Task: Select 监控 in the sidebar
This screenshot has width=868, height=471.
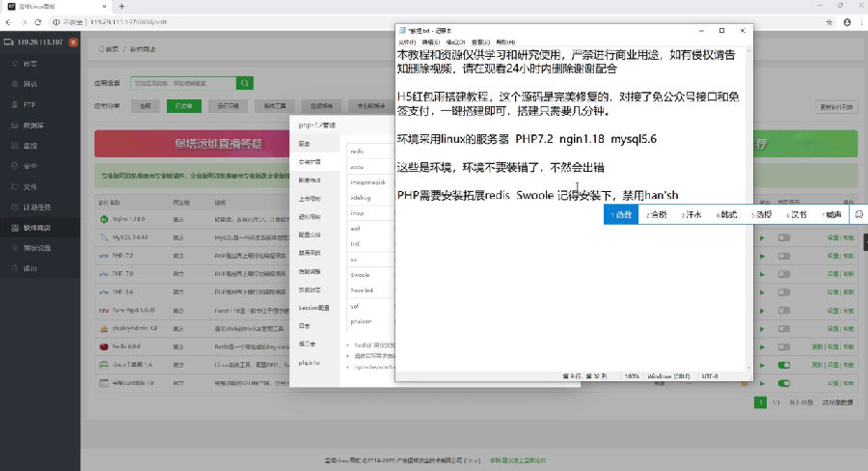Action: click(30, 146)
